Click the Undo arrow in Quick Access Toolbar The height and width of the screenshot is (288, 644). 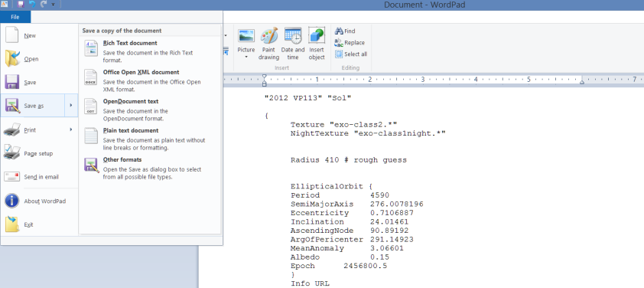tap(32, 5)
